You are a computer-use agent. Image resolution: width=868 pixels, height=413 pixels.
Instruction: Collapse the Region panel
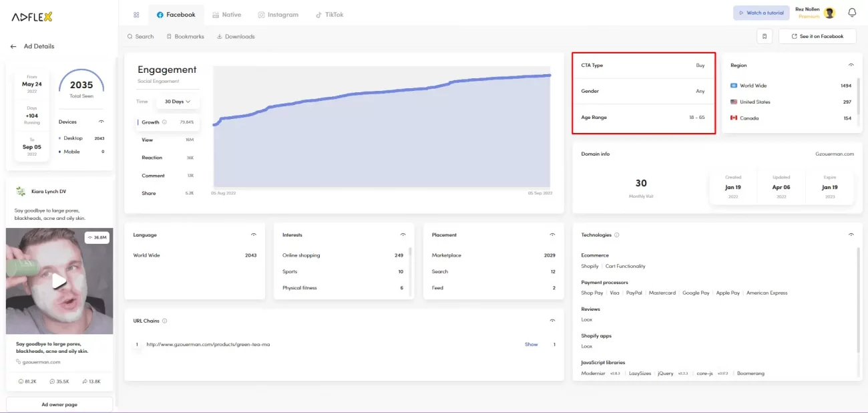tap(851, 65)
